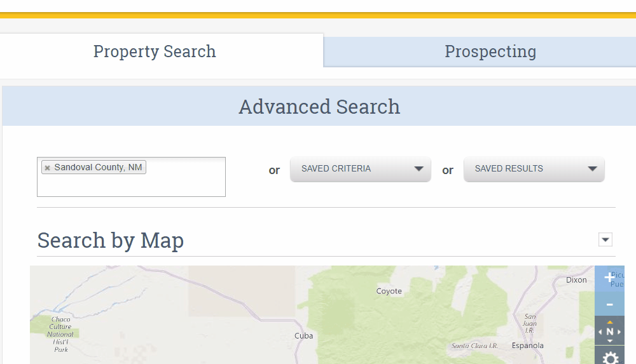Click the Santa Clara I.R. map label
Image resolution: width=636 pixels, height=364 pixels.
[474, 346]
